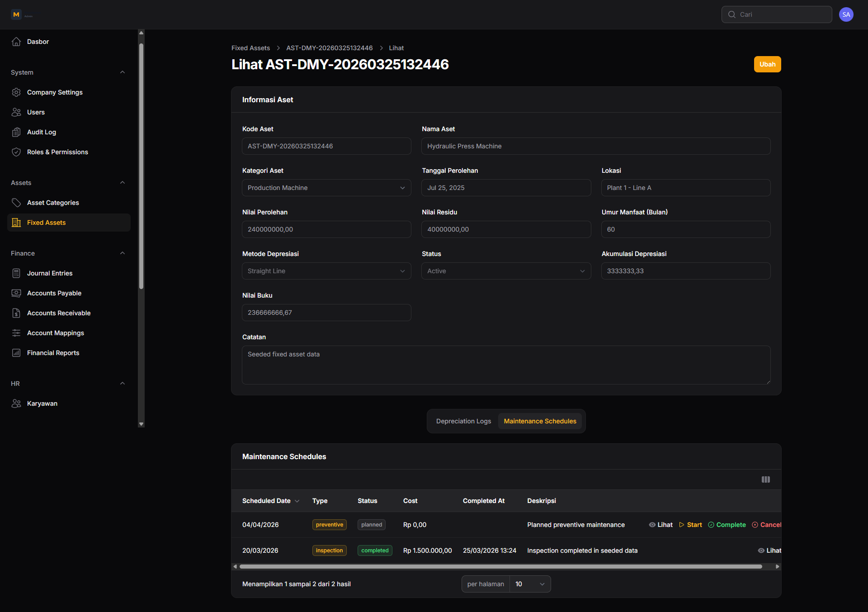Open the Status dropdown
868x612 pixels.
tap(506, 271)
